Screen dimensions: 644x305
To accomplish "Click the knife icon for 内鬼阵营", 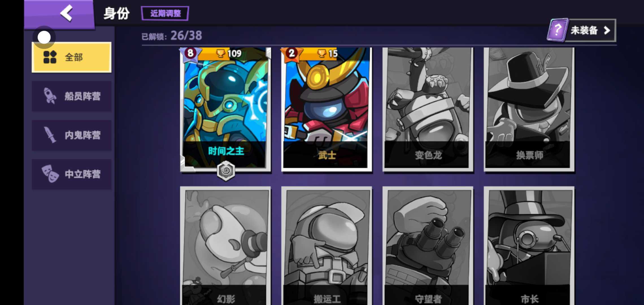I will click(50, 135).
